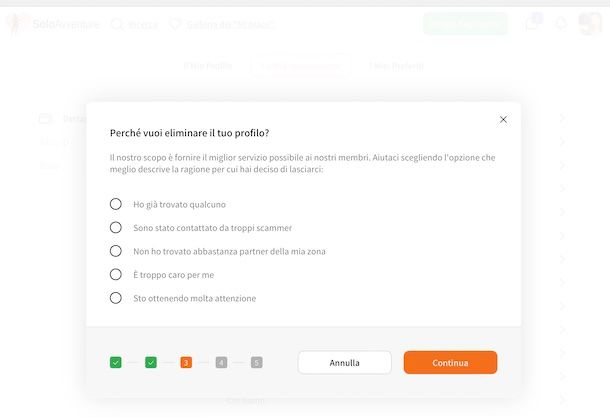
Task: Open the profile avatar menu
Action: click(590, 24)
